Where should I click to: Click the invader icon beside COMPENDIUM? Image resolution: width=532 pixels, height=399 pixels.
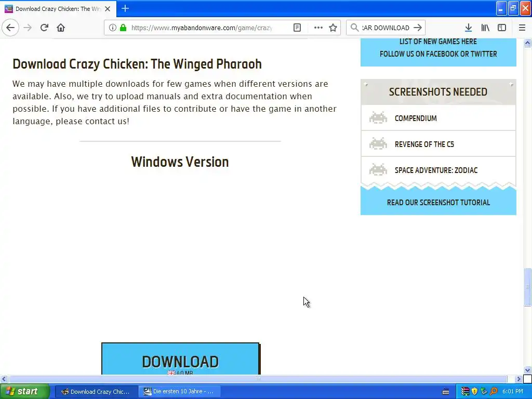(x=378, y=118)
